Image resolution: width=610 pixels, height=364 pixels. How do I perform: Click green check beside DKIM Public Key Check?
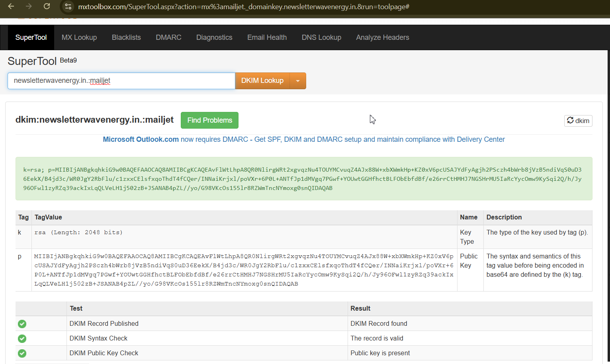[22, 353]
